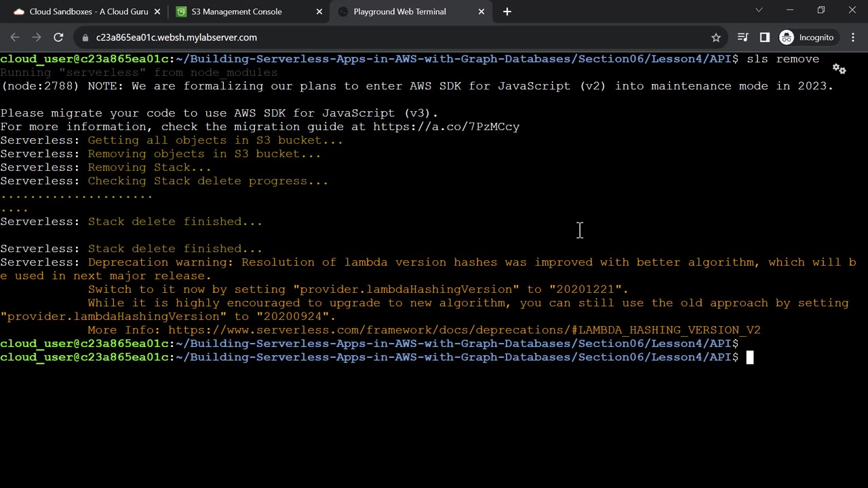Reload the page with the refresh icon
The height and width of the screenshot is (488, 868).
[x=58, y=37]
